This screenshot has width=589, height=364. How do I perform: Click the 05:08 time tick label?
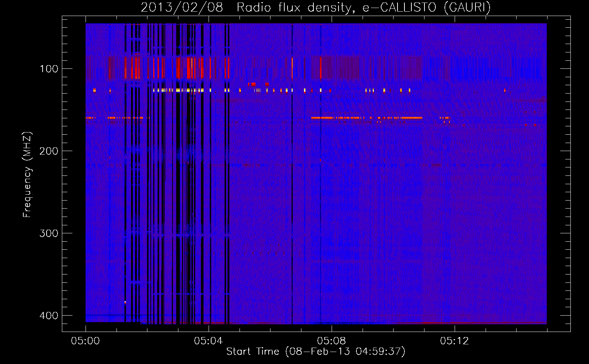tap(331, 341)
